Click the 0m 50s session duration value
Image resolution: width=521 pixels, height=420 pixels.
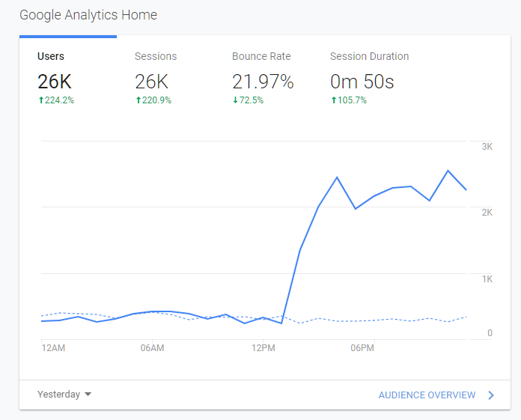click(362, 82)
